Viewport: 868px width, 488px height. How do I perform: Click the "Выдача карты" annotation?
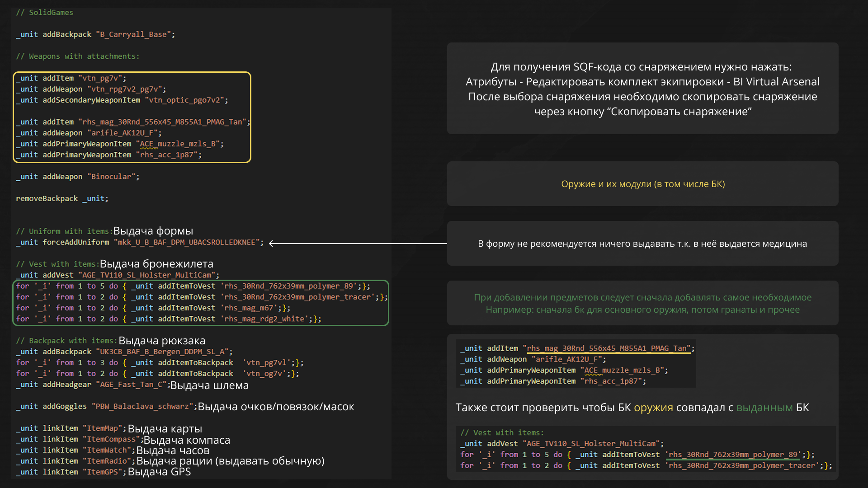tap(165, 429)
